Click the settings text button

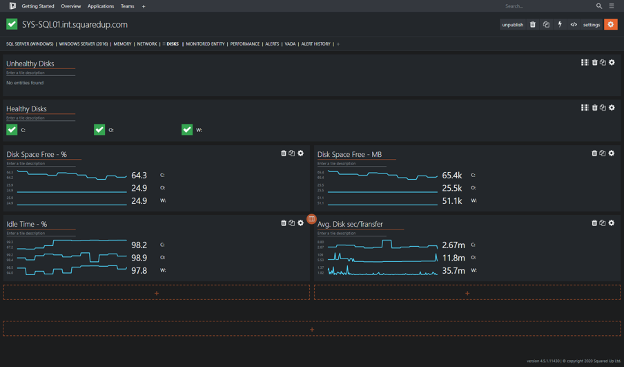(591, 25)
